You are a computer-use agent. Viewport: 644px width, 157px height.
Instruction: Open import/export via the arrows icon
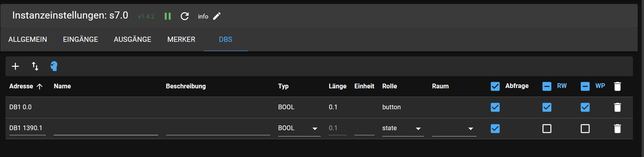tap(35, 66)
